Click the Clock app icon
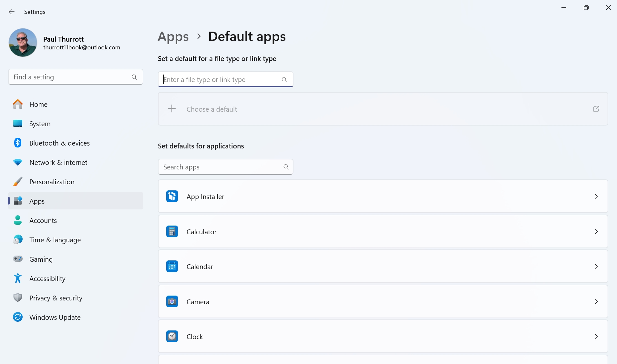 click(x=172, y=336)
